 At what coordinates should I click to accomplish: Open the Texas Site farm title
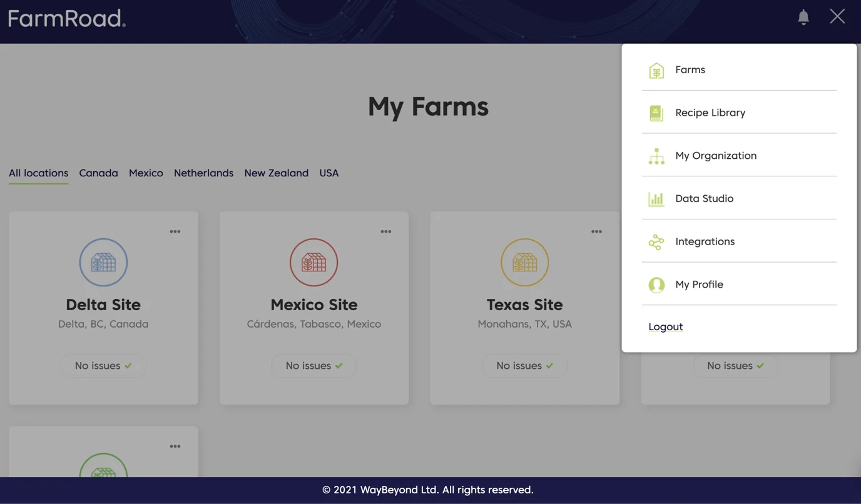tap(525, 305)
